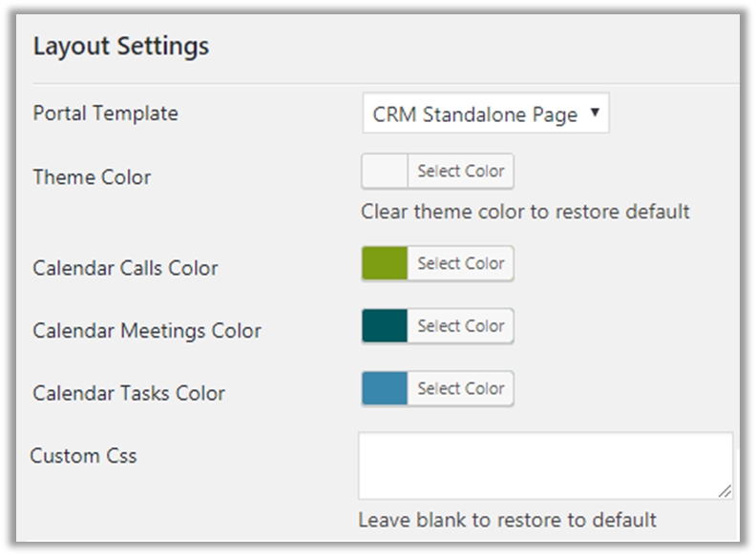Click the Custom Css label
The width and height of the screenshot is (756, 556).
(x=83, y=456)
